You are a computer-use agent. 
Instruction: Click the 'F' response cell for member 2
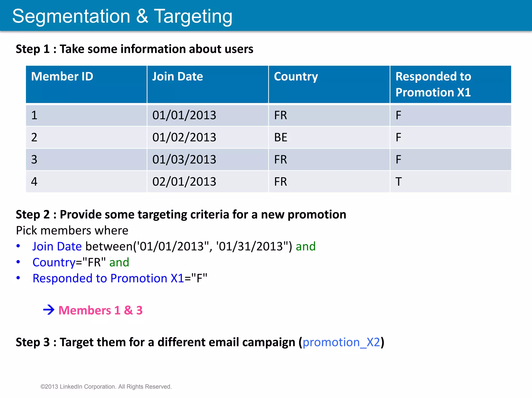(x=451, y=137)
